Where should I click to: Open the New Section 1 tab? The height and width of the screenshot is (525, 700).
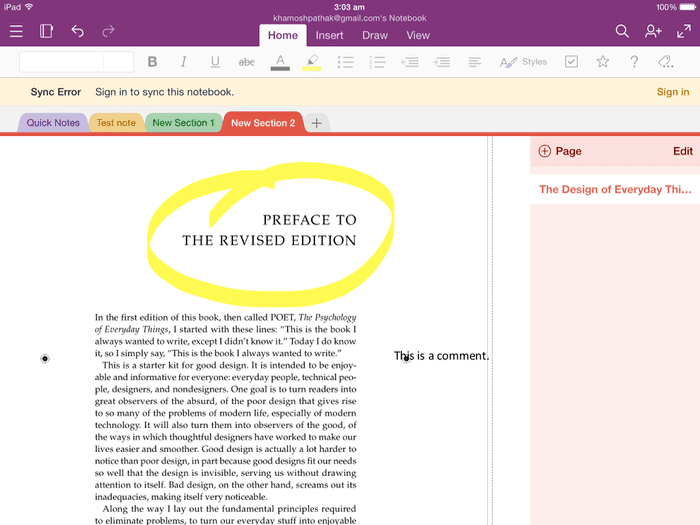pos(183,123)
